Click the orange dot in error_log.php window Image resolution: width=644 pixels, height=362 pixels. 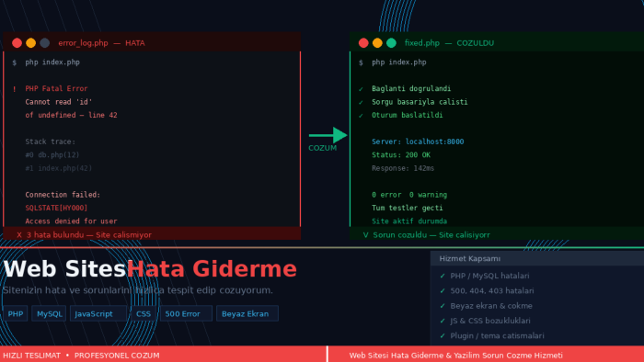[x=30, y=43]
